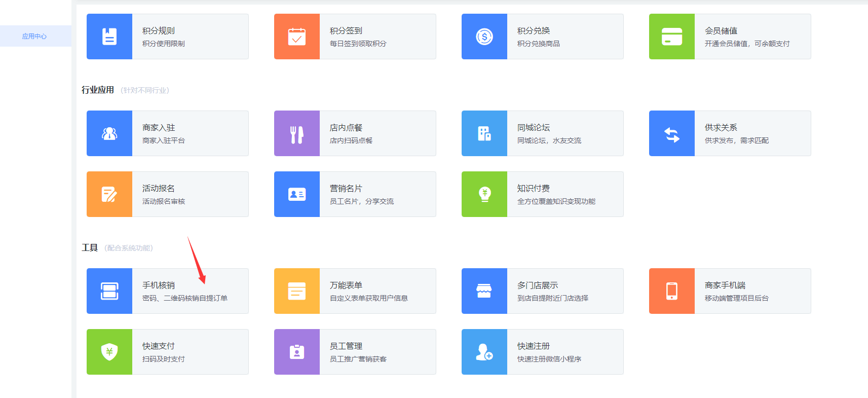Open the 多门店展示 title link
Screen dimensions: 868x398
pos(538,285)
